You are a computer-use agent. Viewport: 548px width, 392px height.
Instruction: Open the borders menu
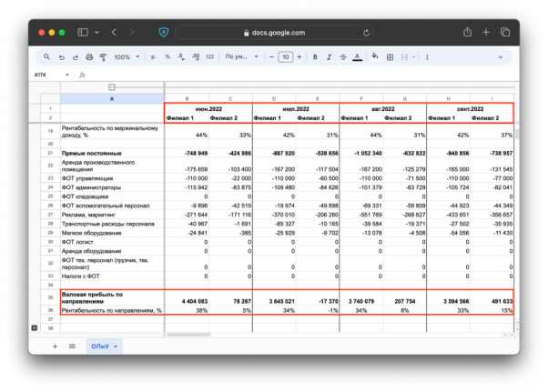pyautogui.click(x=390, y=57)
